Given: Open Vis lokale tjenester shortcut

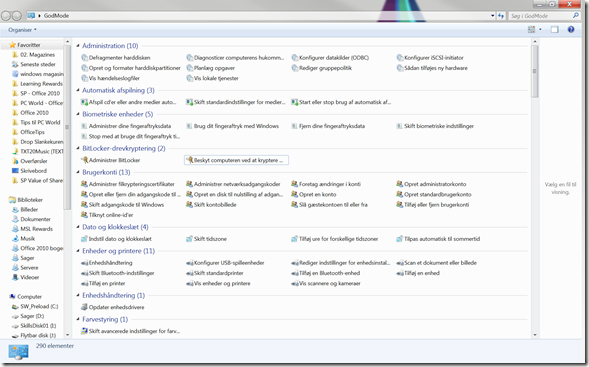Looking at the screenshot, I should 213,78.
